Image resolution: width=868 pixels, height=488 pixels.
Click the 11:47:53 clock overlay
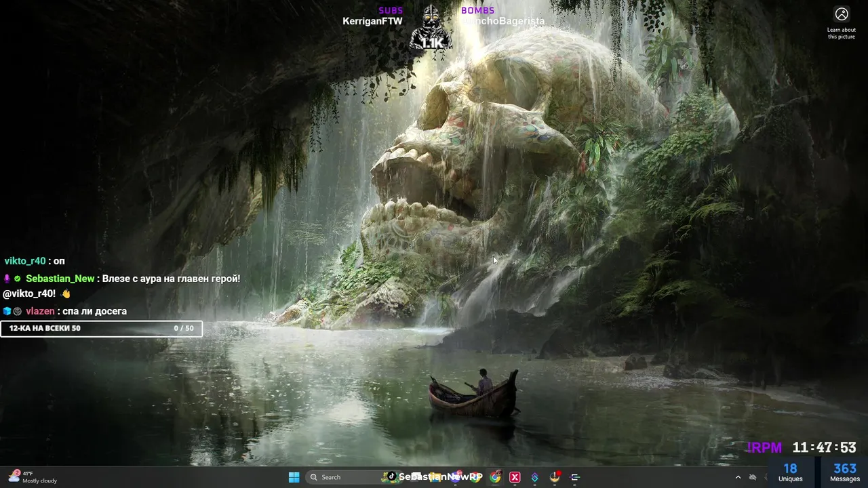point(824,447)
